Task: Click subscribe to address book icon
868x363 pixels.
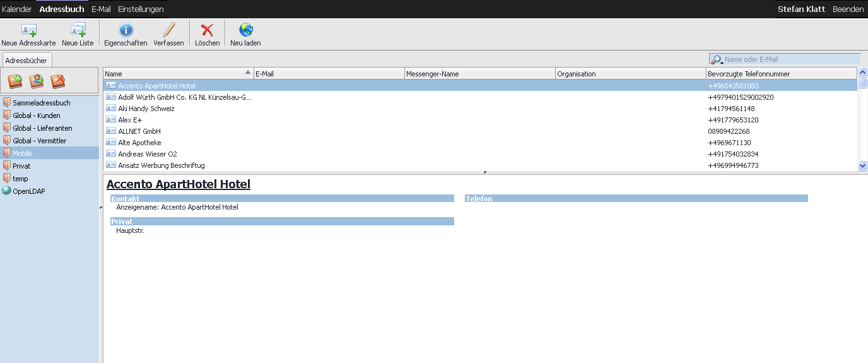Action: [37, 81]
